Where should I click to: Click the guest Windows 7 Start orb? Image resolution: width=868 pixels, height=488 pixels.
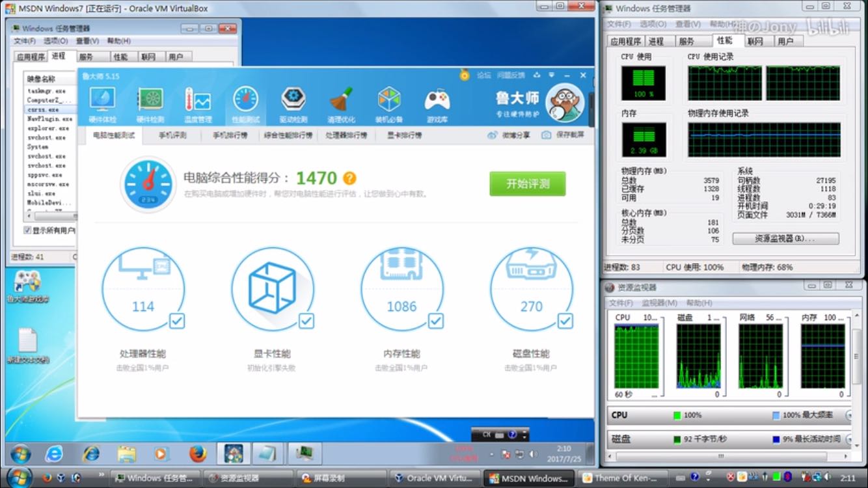click(x=20, y=454)
